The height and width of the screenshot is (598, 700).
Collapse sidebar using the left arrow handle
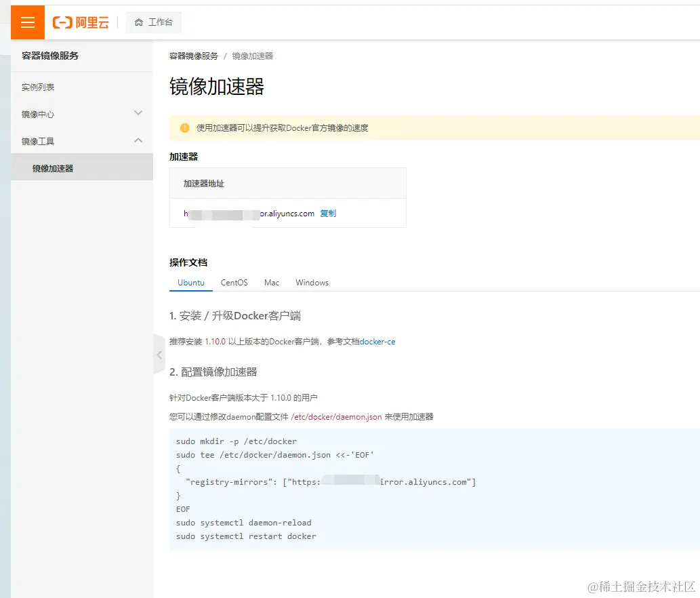click(x=159, y=355)
